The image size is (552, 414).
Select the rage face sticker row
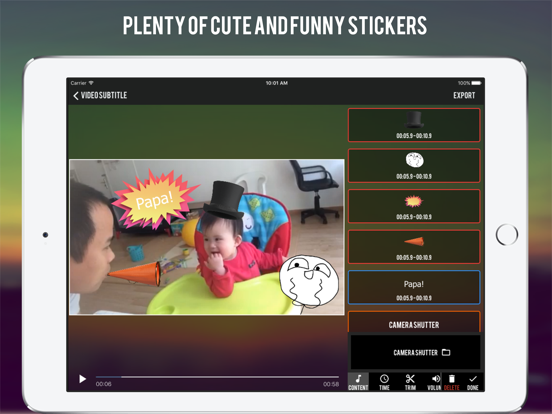(414, 165)
